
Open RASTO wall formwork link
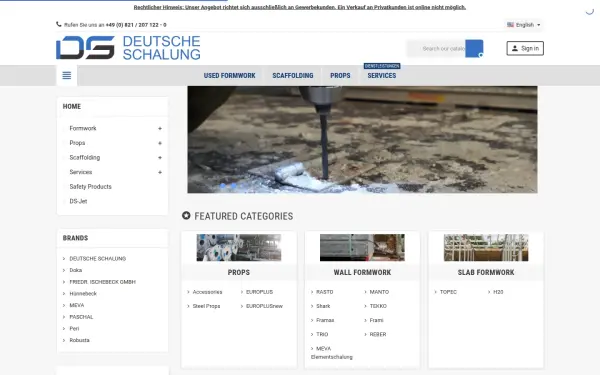tap(324, 292)
